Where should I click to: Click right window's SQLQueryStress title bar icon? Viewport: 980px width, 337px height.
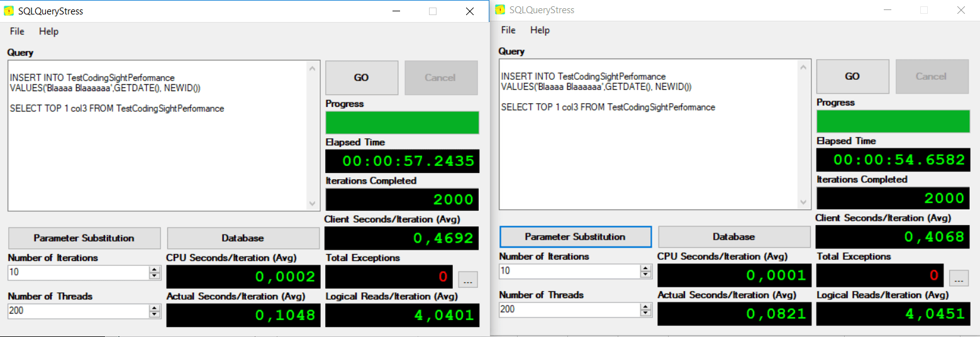pos(500,9)
